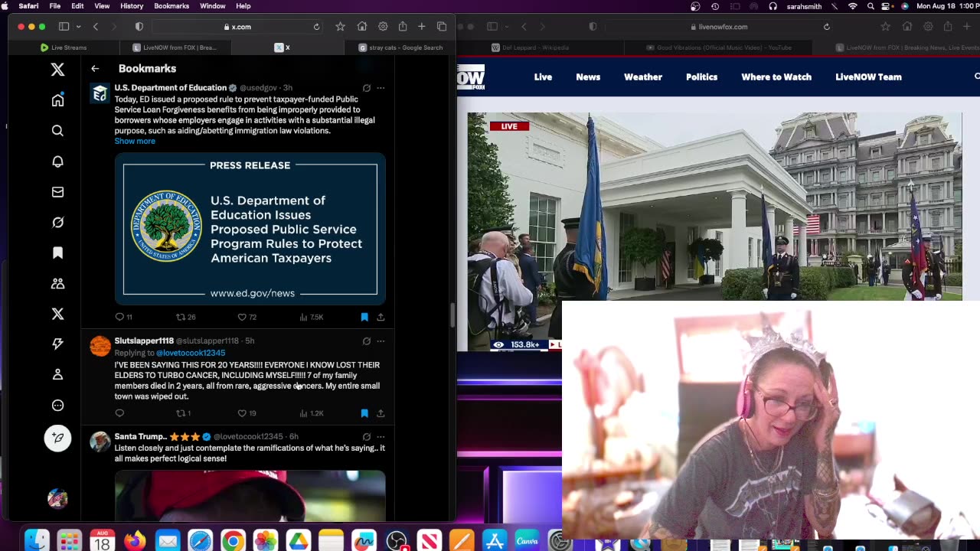This screenshot has width=980, height=551.
Task: Switch to stray cats Google Search tab
Action: coord(401,47)
